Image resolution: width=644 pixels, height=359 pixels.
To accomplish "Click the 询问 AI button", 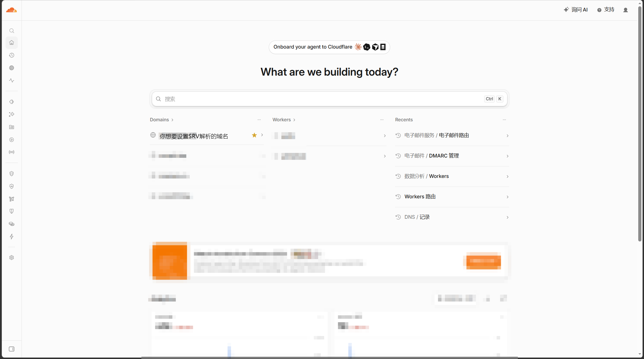I will point(576,10).
